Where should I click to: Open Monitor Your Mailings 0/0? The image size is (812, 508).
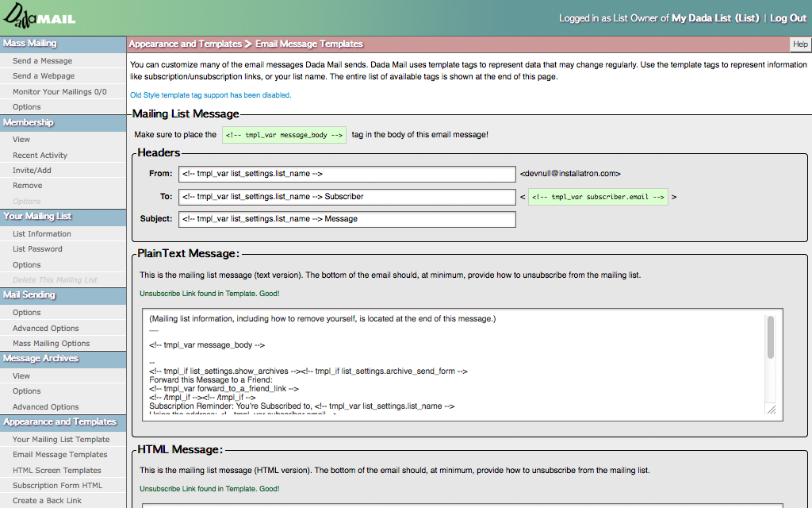(59, 92)
